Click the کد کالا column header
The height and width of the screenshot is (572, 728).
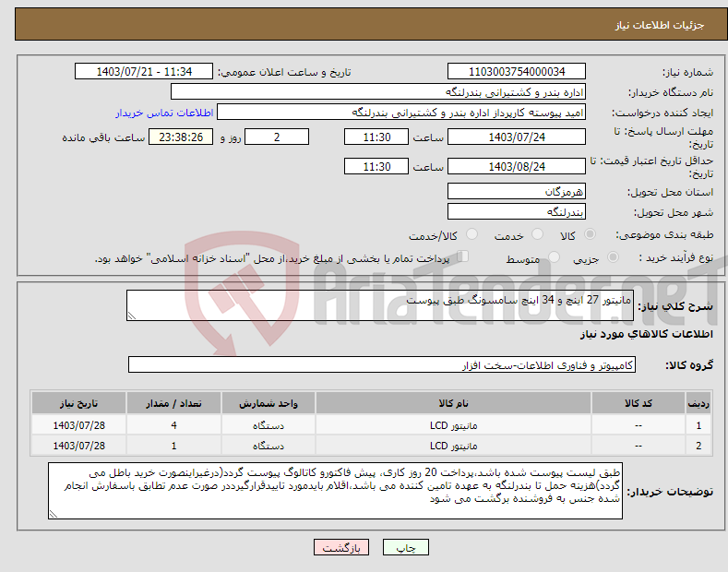tap(638, 403)
